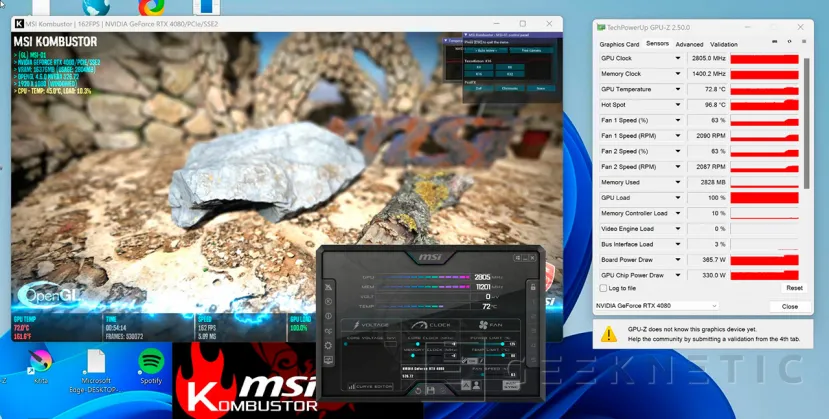Open Krita desktop shortcut

click(41, 362)
